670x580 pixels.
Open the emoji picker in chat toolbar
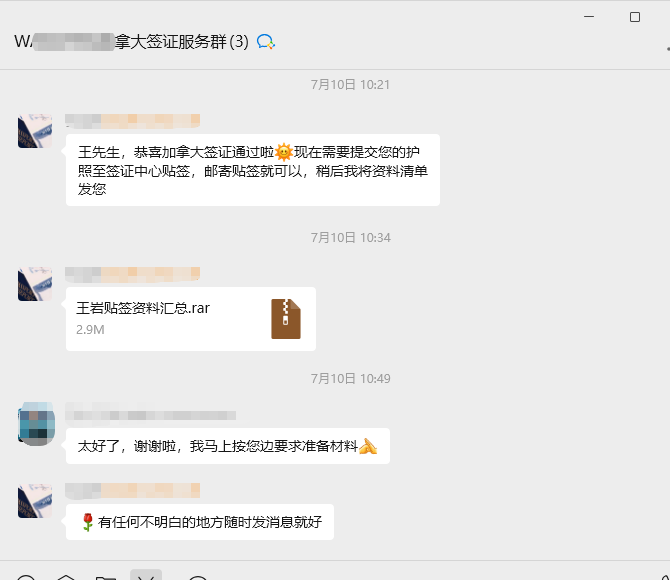[x=26, y=578]
